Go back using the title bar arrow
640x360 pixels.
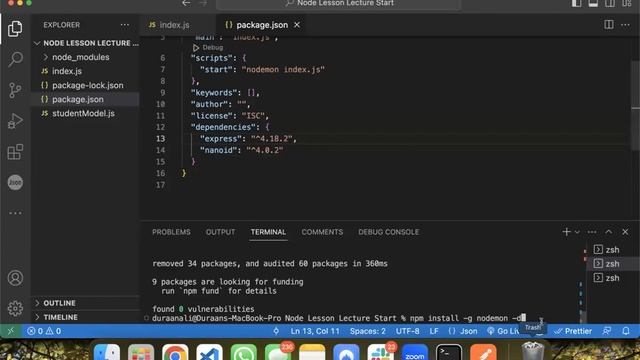click(186, 3)
